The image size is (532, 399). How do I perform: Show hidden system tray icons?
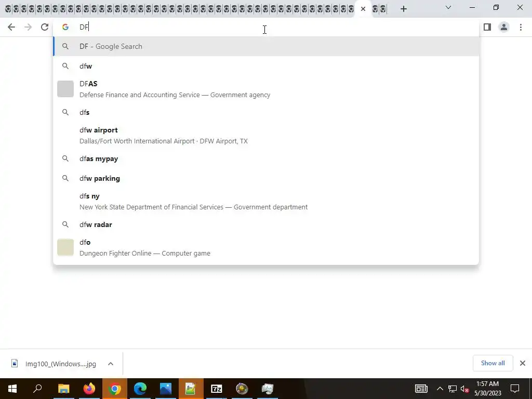tap(440, 389)
